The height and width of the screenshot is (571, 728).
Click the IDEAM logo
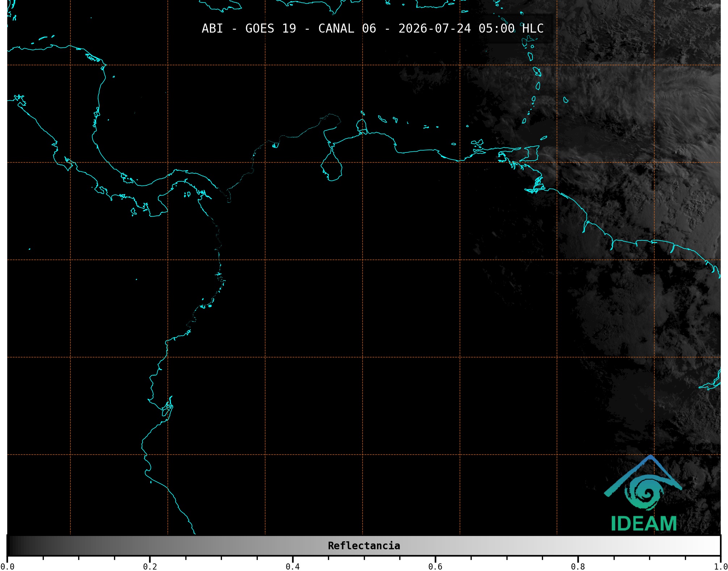tap(643, 493)
